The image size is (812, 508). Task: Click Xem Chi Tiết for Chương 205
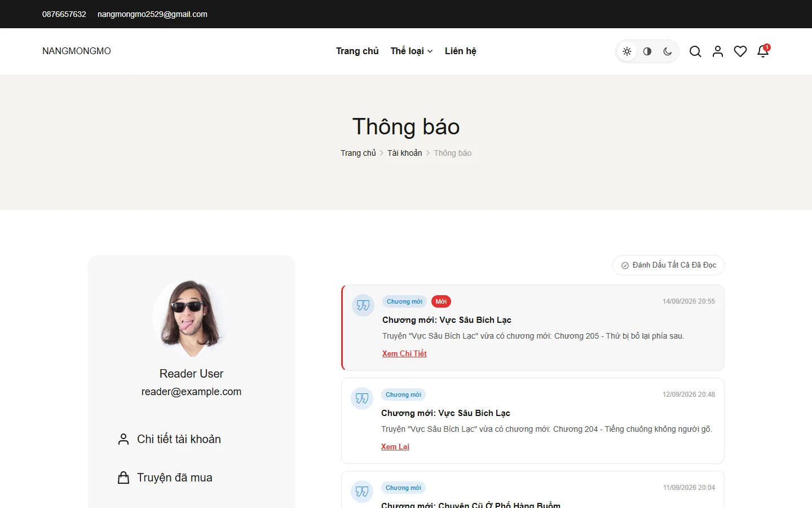(404, 353)
